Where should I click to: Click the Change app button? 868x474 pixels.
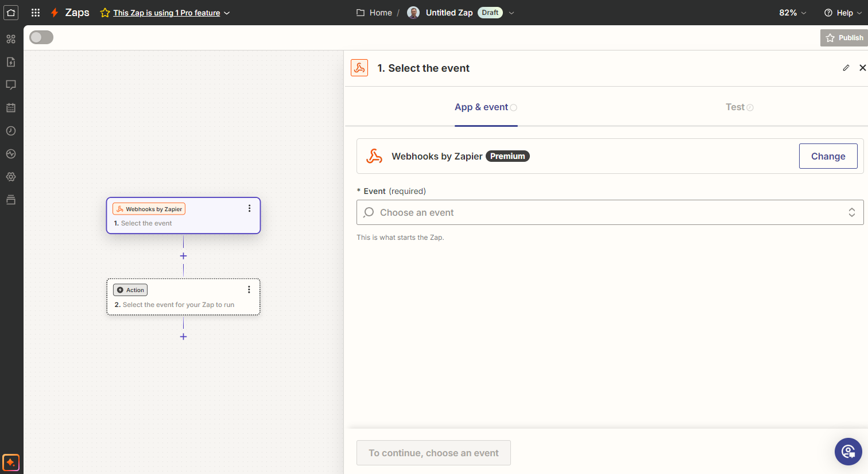[828, 156]
